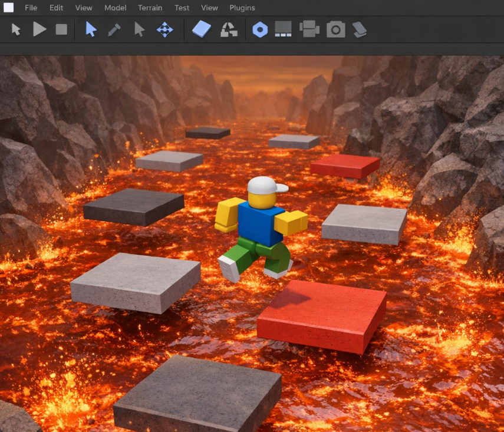This screenshot has height=432, width=504.
Task: Open the Terrain menu
Action: [x=150, y=8]
